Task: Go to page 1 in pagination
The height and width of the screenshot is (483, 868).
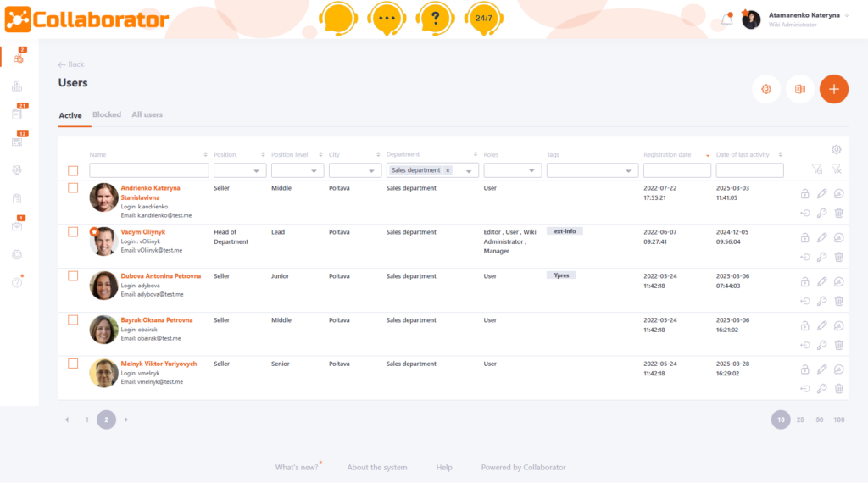Action: tap(87, 419)
